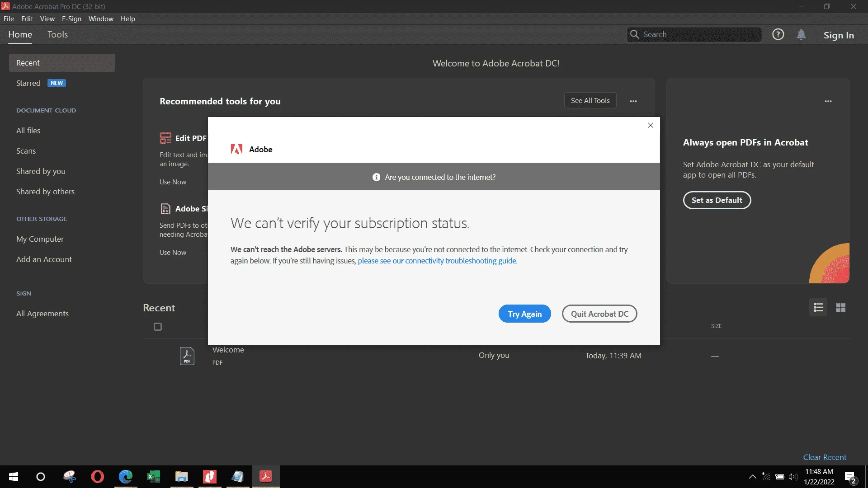The image size is (868, 488).
Task: Switch to grid thumbnail view
Action: (840, 307)
